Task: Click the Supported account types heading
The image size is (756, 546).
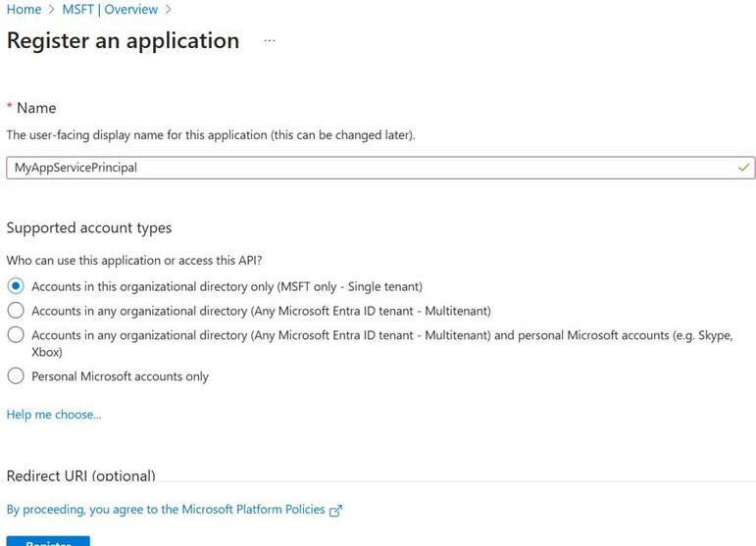Action: [x=88, y=227]
